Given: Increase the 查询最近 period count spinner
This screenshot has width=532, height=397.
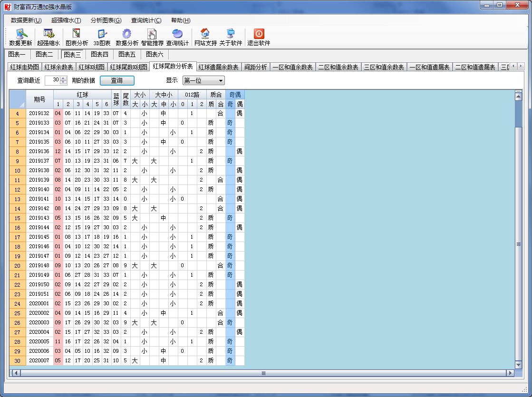Looking at the screenshot, I should [64, 78].
